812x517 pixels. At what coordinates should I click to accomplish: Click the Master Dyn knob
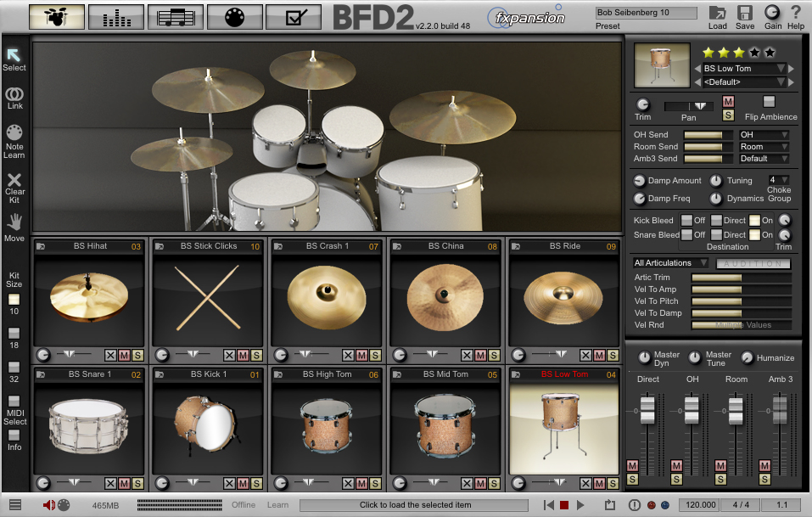(644, 357)
